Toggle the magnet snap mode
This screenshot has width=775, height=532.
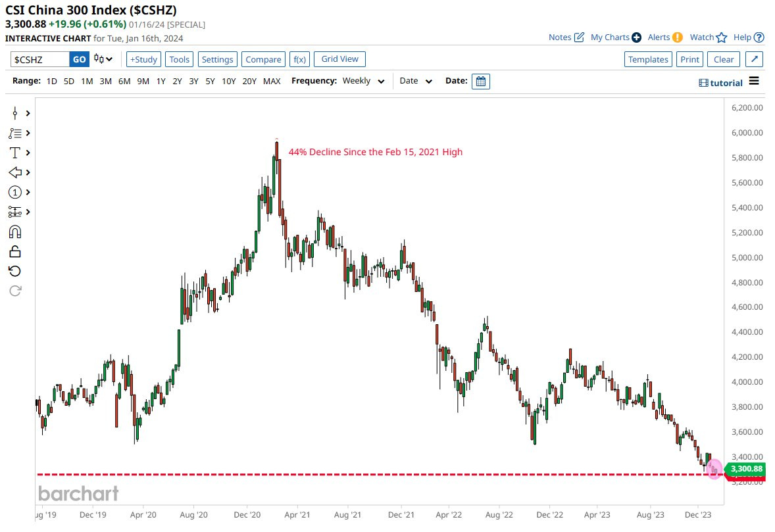14,231
